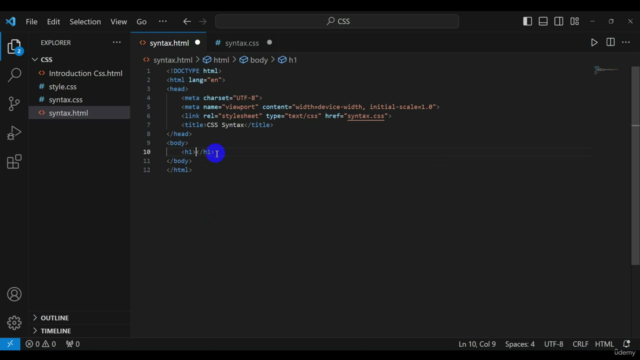Click the CSS search command center

[x=337, y=21]
